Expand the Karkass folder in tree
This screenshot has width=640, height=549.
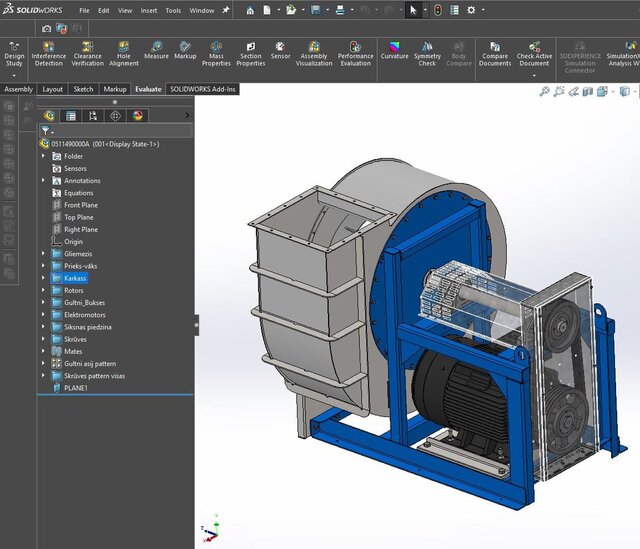point(43,278)
